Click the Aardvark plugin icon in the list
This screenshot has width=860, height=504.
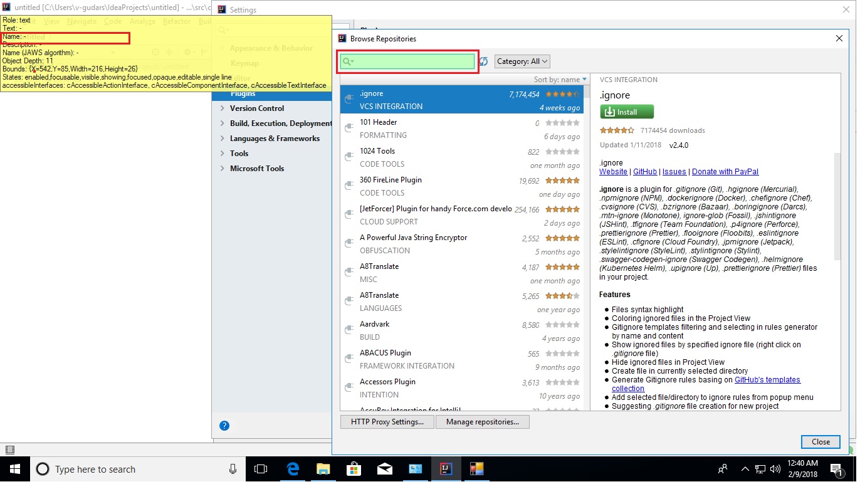pyautogui.click(x=349, y=328)
